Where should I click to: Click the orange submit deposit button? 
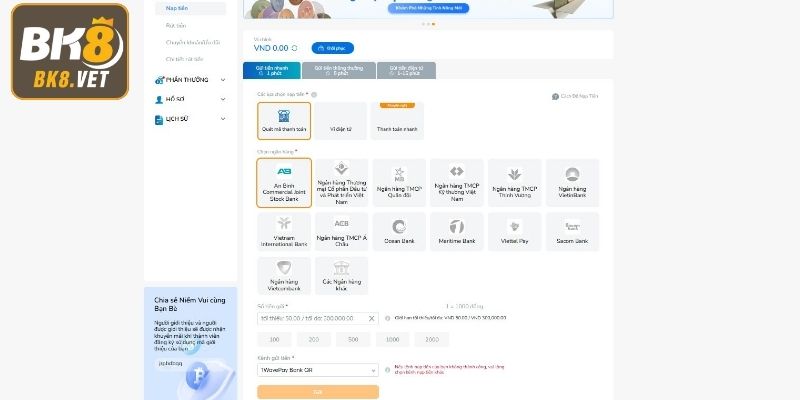pos(318,392)
